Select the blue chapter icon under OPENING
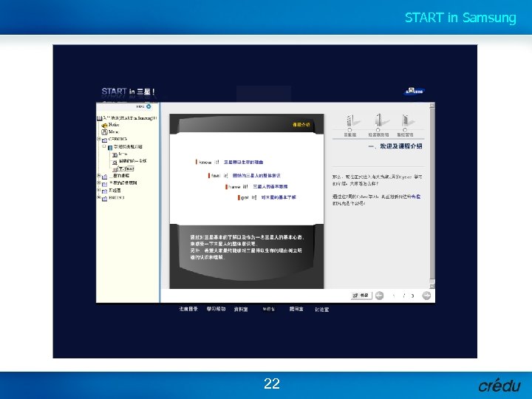The height and width of the screenshot is (399, 532). click(x=110, y=147)
